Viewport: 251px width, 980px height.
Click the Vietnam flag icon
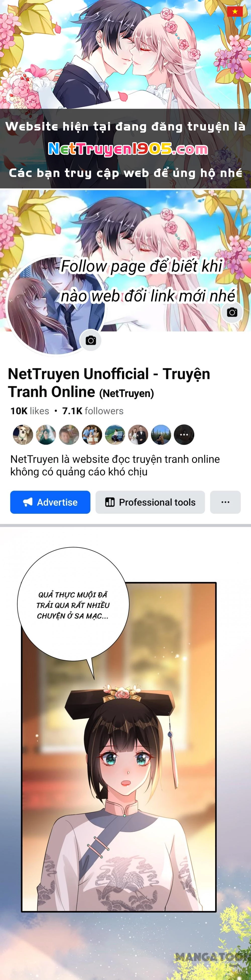click(235, 11)
